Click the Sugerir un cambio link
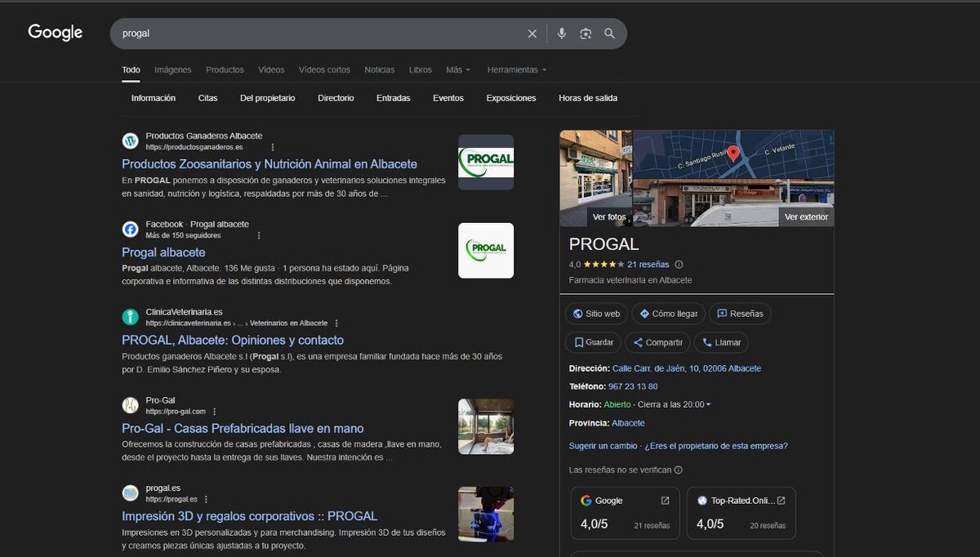Viewport: 980px width, 557px height. coord(603,446)
